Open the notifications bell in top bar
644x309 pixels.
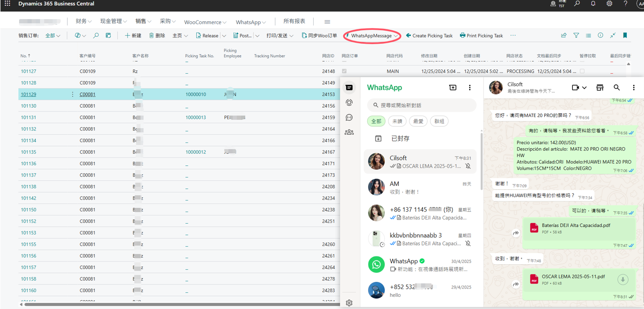[593, 4]
